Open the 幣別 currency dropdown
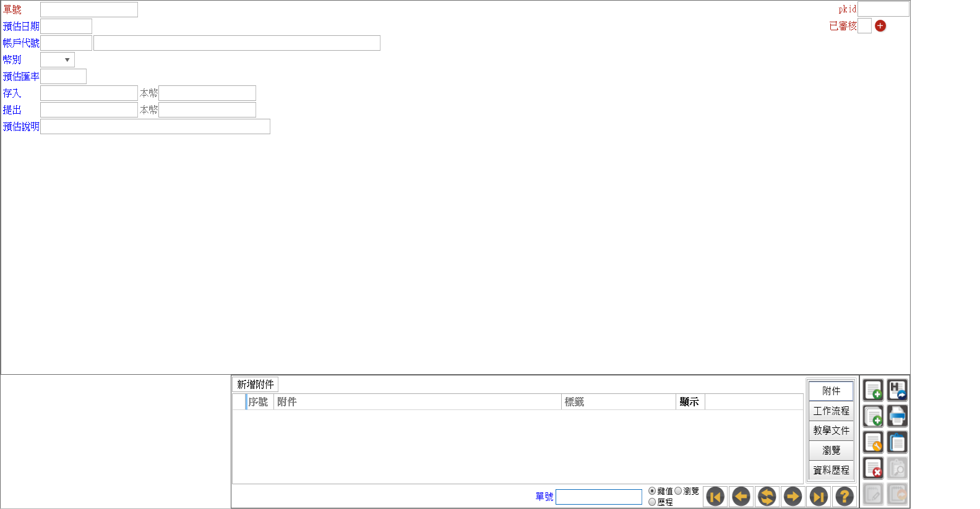Viewport: 980px width, 509px height. click(58, 60)
